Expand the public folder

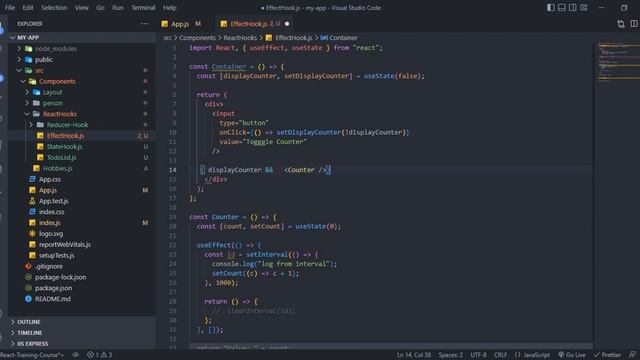tap(82, 59)
